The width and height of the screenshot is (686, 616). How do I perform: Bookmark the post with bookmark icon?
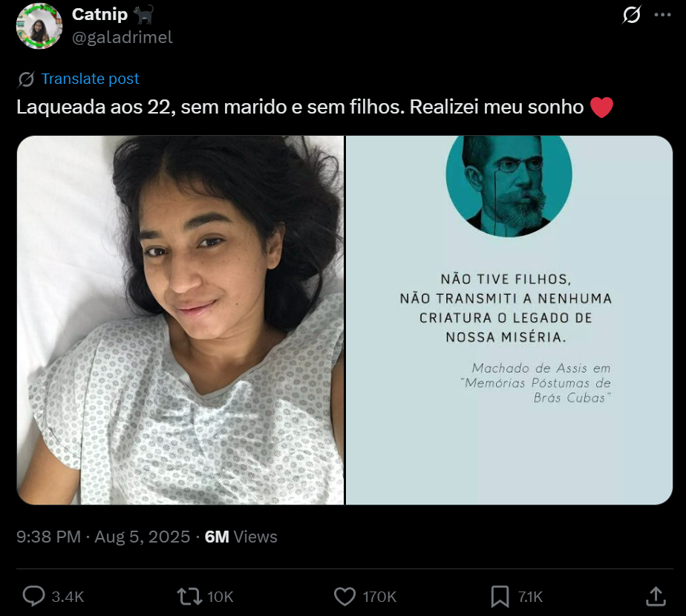(500, 596)
